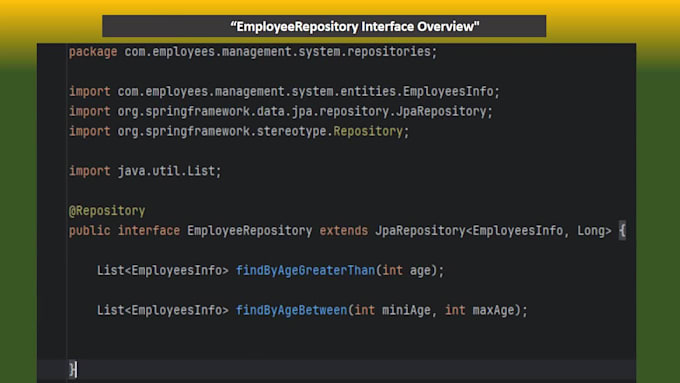Click the public keyword in the interface declaration
680x383 pixels.
click(89, 231)
